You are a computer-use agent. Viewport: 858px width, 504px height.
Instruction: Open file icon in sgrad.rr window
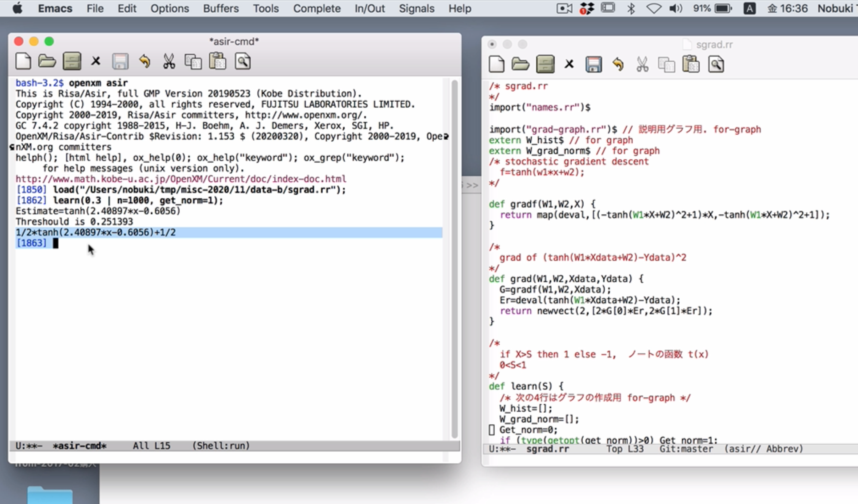pos(520,64)
